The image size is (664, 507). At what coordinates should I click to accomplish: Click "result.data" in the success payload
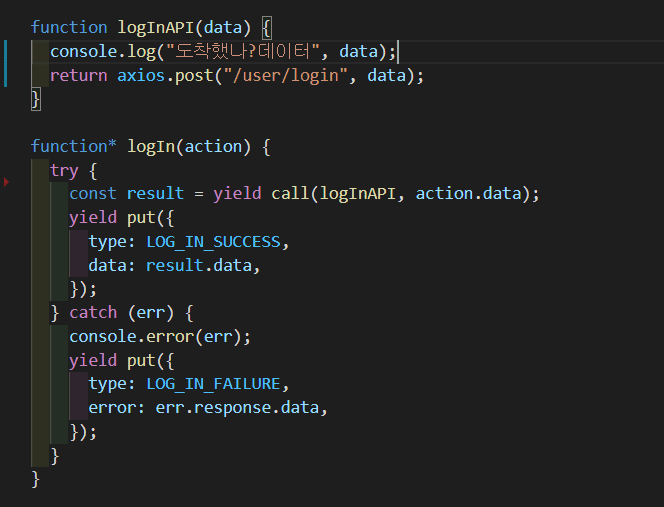tap(199, 266)
